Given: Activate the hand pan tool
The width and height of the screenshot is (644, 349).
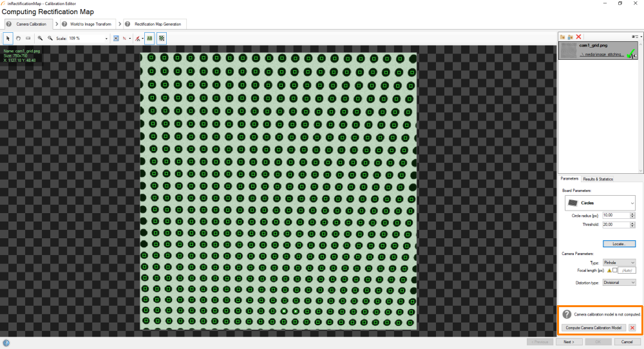Looking at the screenshot, I should click(x=19, y=39).
